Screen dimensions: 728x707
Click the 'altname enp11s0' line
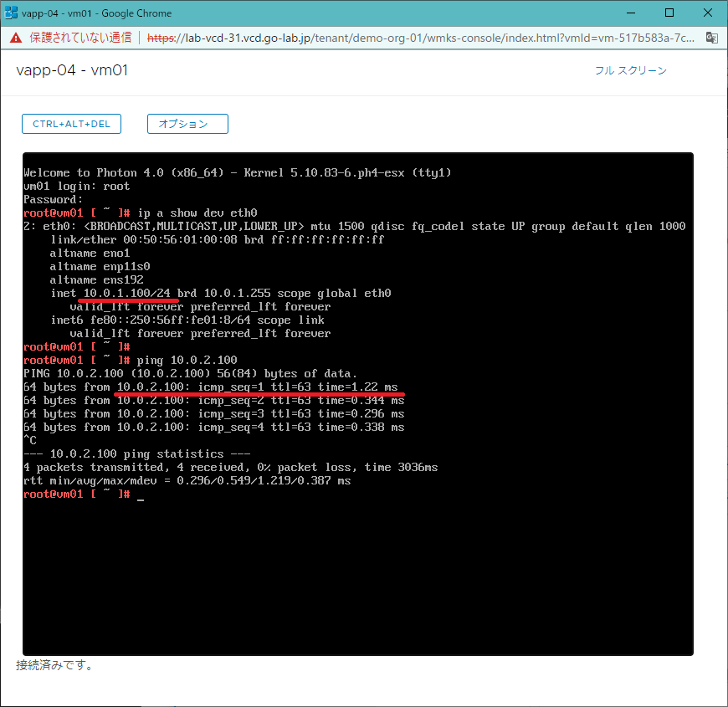coord(100,266)
